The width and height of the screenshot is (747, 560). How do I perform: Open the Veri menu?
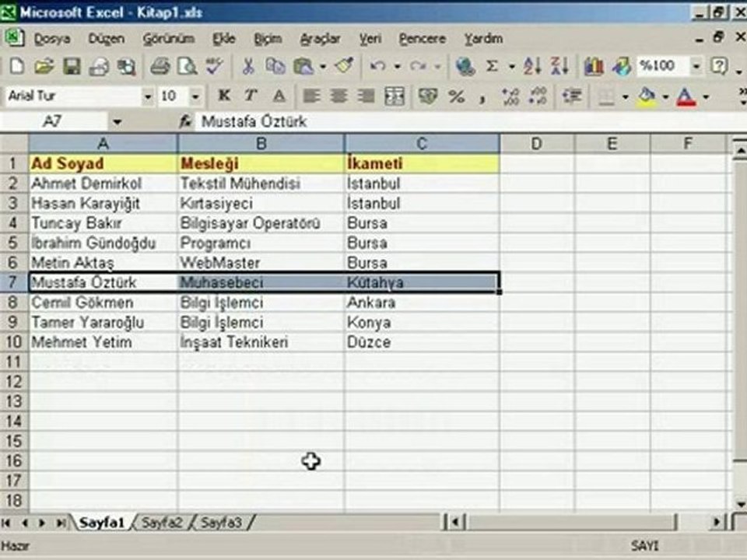coord(370,39)
